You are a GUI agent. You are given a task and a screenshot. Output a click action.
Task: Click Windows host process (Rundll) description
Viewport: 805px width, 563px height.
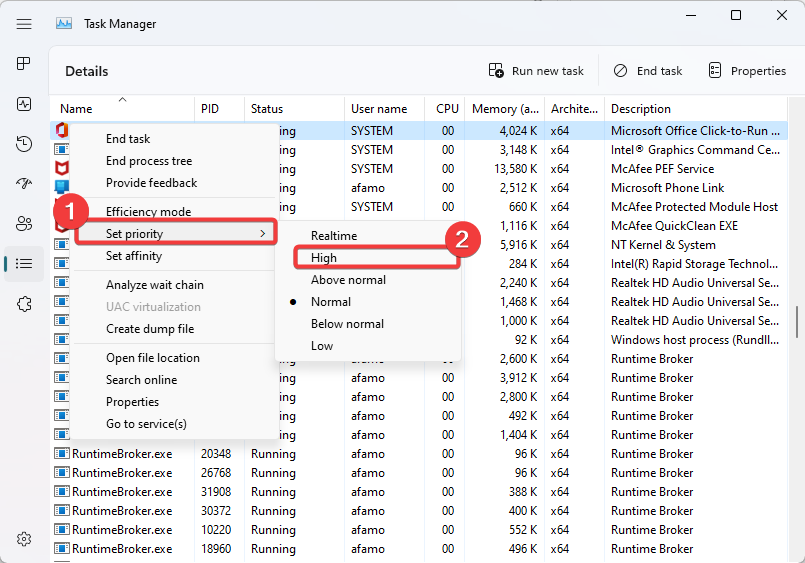coord(695,340)
